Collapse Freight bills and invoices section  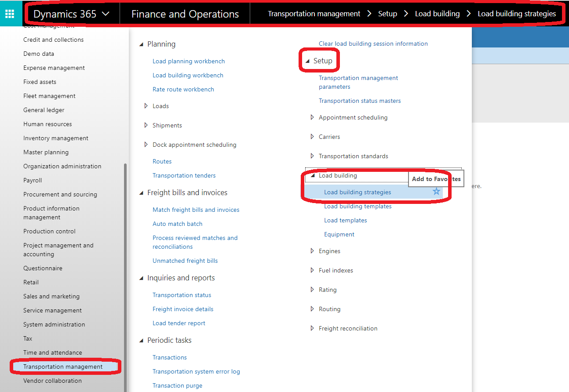141,192
